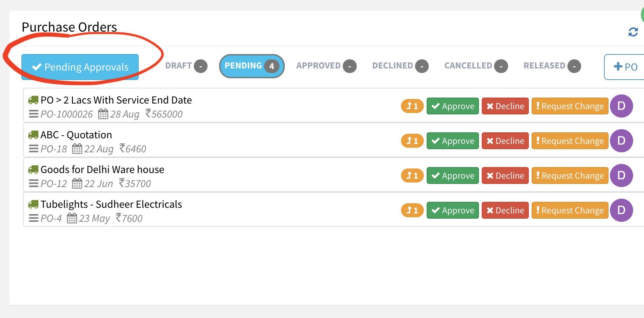This screenshot has height=318, width=644.
Task: Toggle the Pending Approvals filter
Action: pos(80,67)
